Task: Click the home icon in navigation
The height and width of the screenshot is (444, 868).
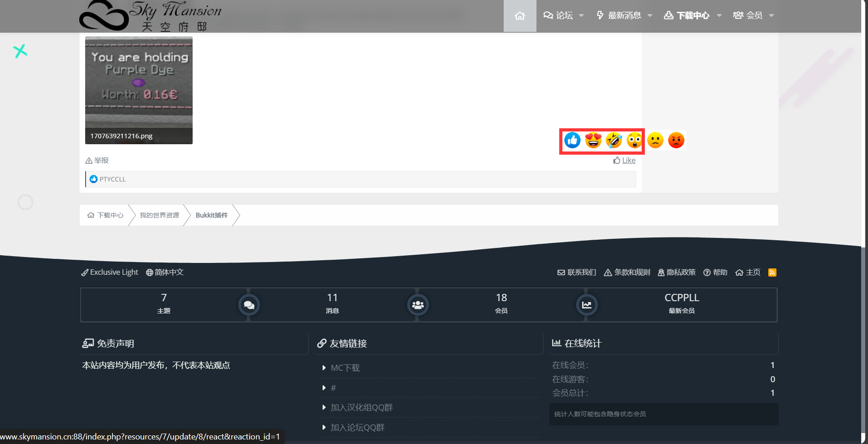Action: [519, 15]
